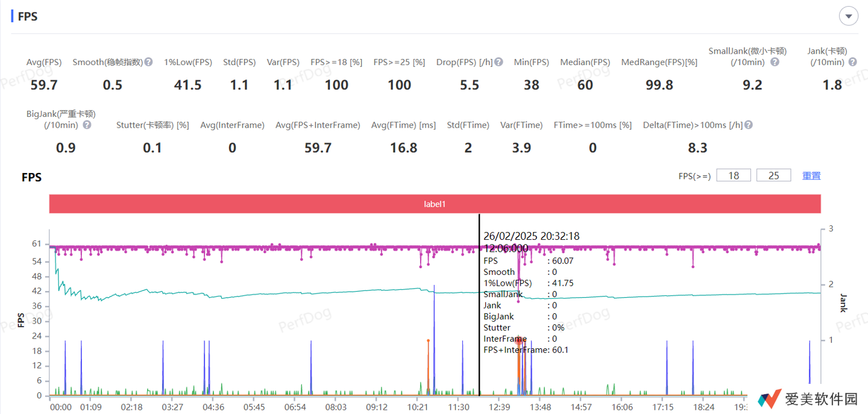Click the Jank(卡顿) question mark icon
This screenshot has height=414, width=868.
852,62
